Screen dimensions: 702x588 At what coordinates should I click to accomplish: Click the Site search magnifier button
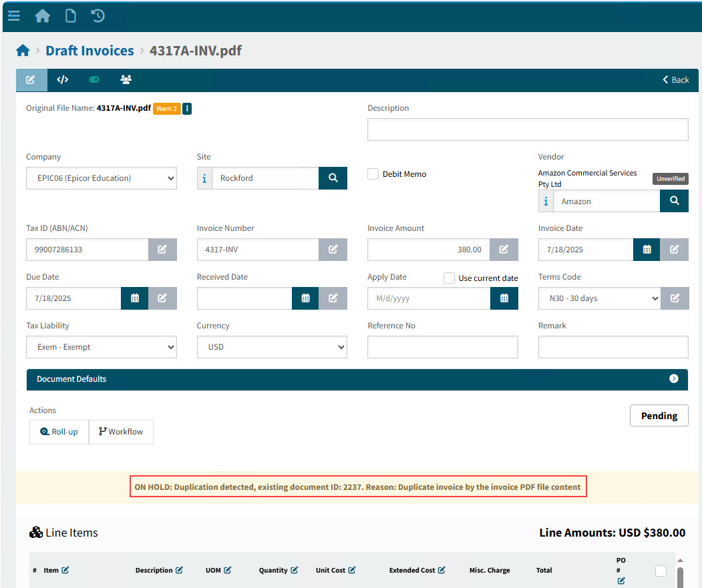pos(333,178)
